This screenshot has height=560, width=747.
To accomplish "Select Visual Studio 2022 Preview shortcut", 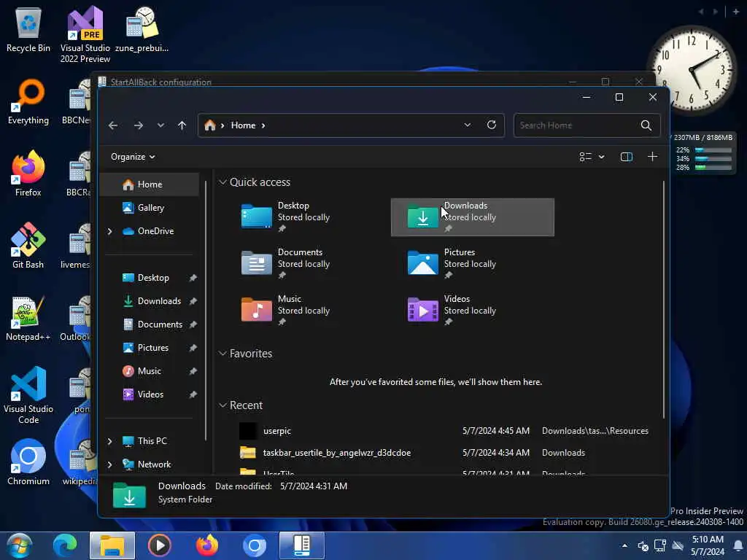I will coord(85,34).
